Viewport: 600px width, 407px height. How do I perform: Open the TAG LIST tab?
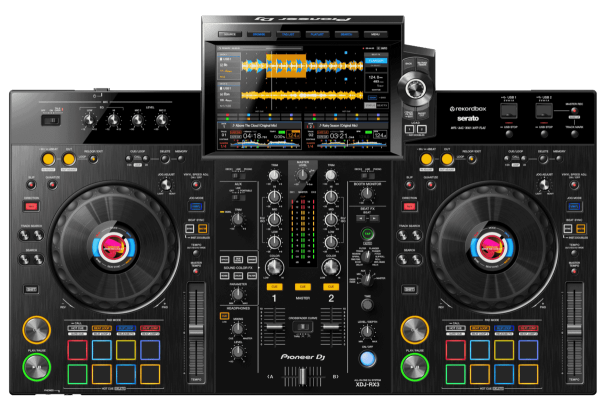coord(288,34)
